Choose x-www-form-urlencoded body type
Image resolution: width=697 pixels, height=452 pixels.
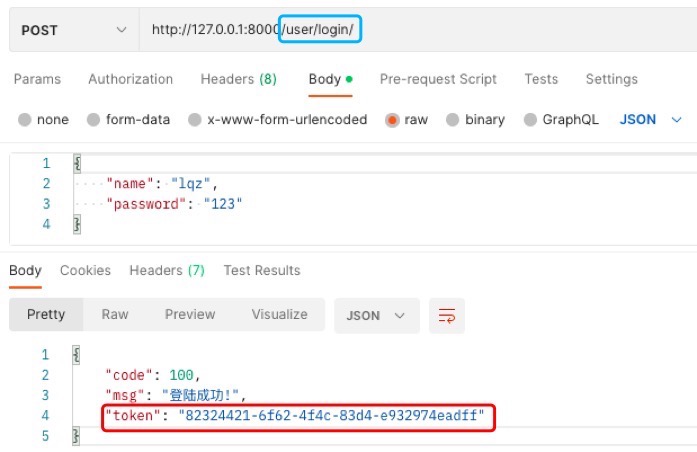coord(193,120)
